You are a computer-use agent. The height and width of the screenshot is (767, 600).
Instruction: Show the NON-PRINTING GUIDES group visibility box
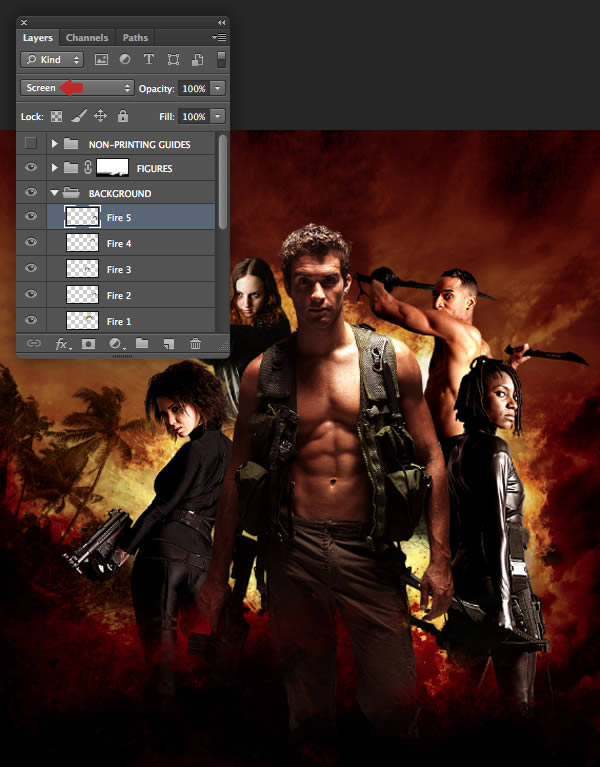[x=31, y=143]
